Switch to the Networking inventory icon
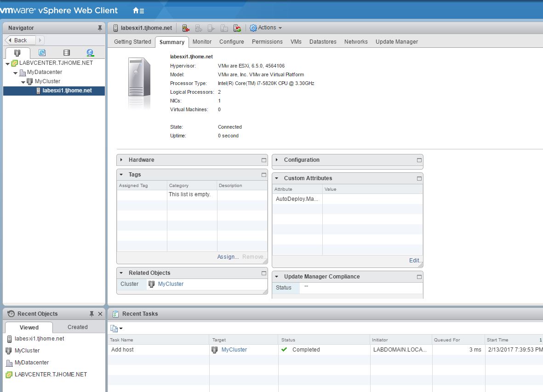The height and width of the screenshot is (392, 543). (90, 52)
